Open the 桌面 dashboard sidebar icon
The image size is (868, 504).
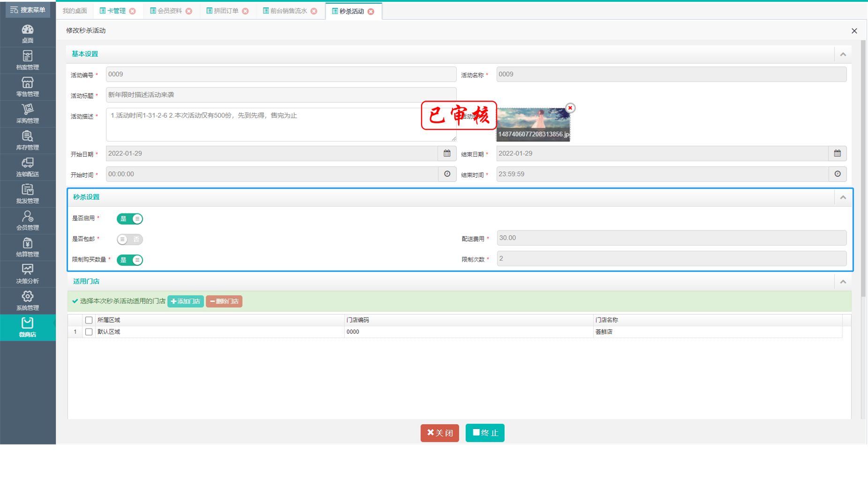(x=28, y=34)
